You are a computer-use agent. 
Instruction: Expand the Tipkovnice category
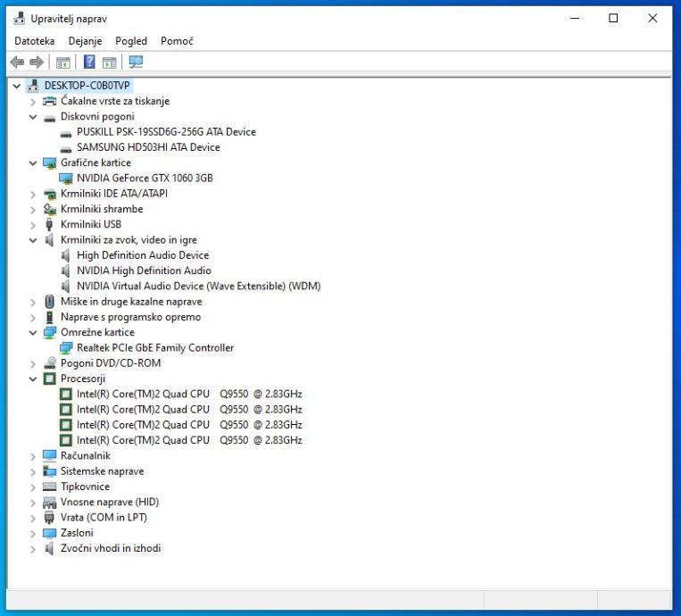coord(33,487)
